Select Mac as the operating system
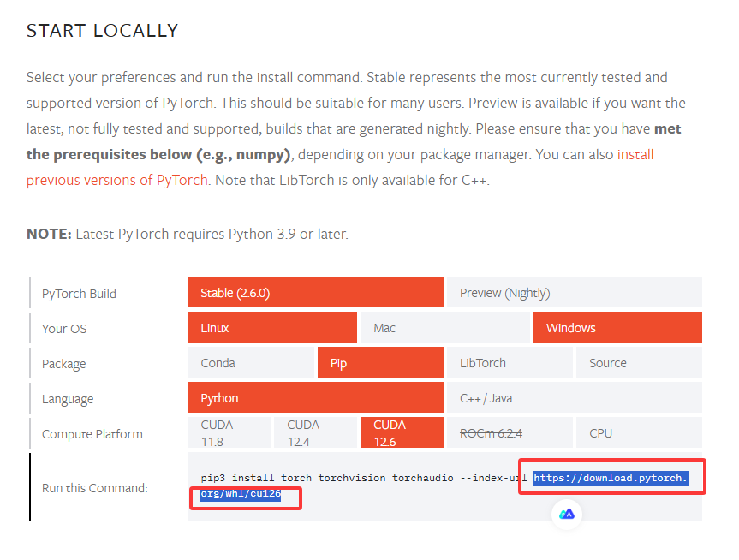 [444, 327]
